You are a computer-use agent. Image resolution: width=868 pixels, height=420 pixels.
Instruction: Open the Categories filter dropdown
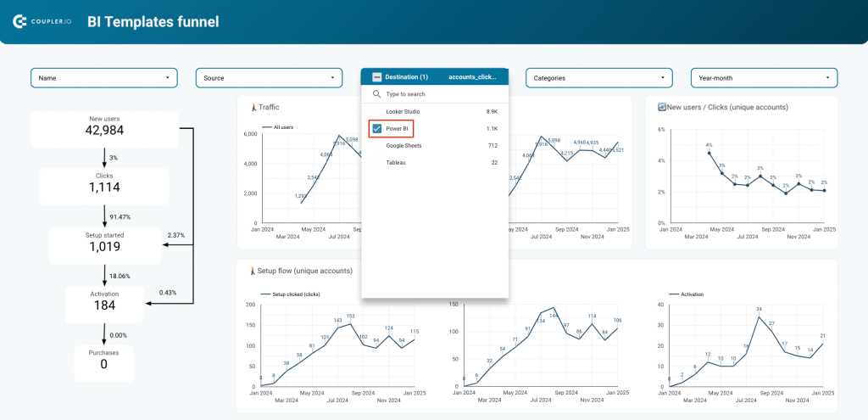599,78
